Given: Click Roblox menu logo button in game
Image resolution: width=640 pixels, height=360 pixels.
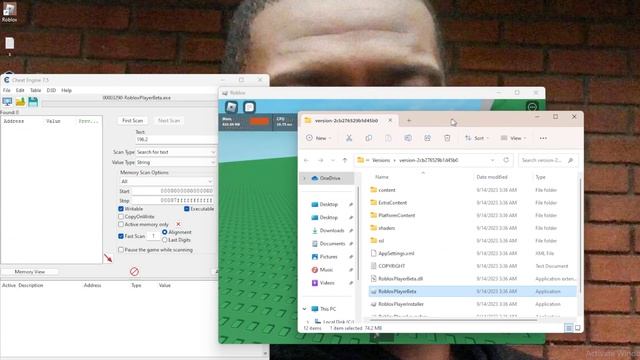Looking at the screenshot, I should coord(231,107).
